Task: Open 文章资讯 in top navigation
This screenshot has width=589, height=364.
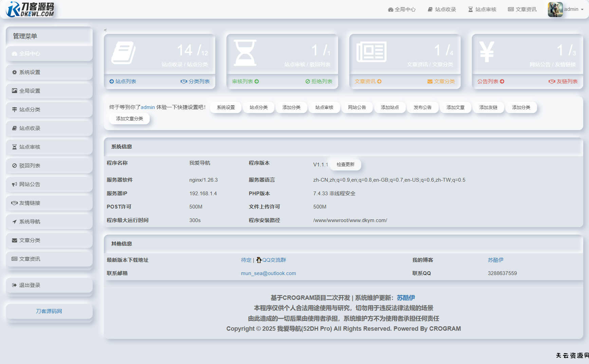Action: click(x=522, y=10)
